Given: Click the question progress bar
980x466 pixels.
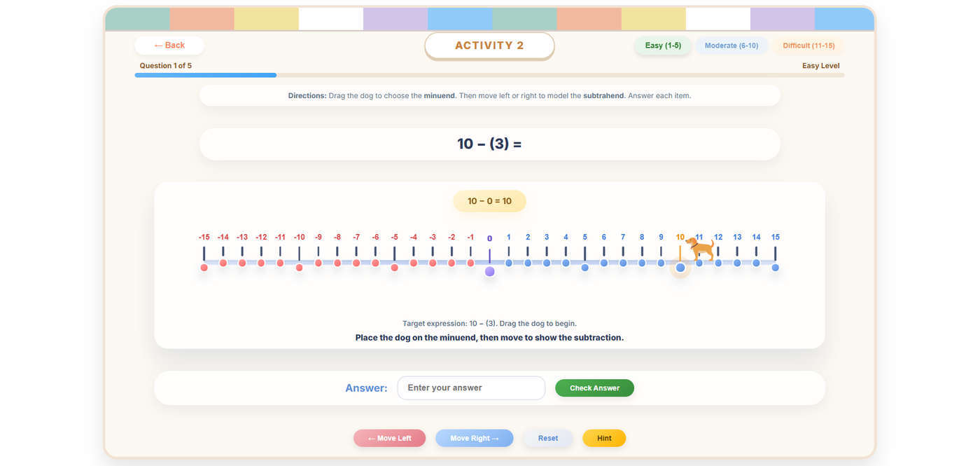Looking at the screenshot, I should tap(490, 75).
